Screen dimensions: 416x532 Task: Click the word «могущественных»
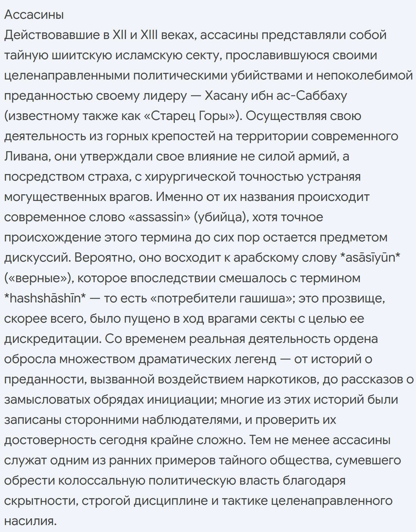(55, 197)
